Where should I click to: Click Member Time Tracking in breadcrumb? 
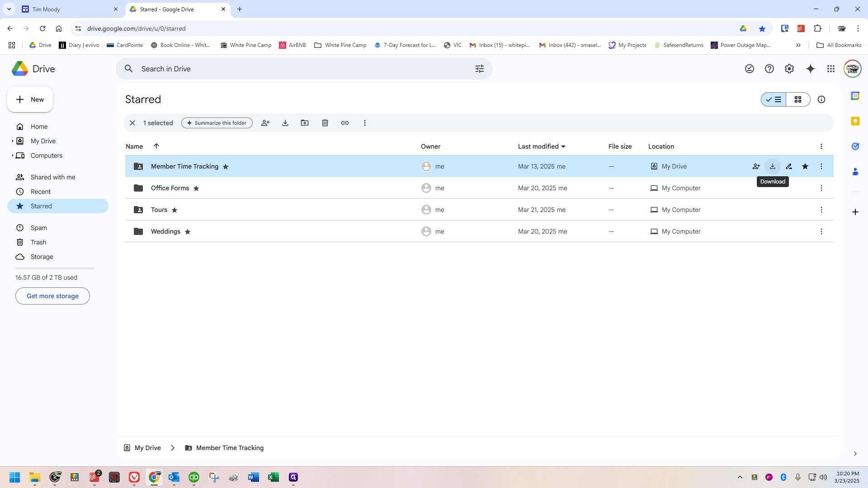click(224, 448)
